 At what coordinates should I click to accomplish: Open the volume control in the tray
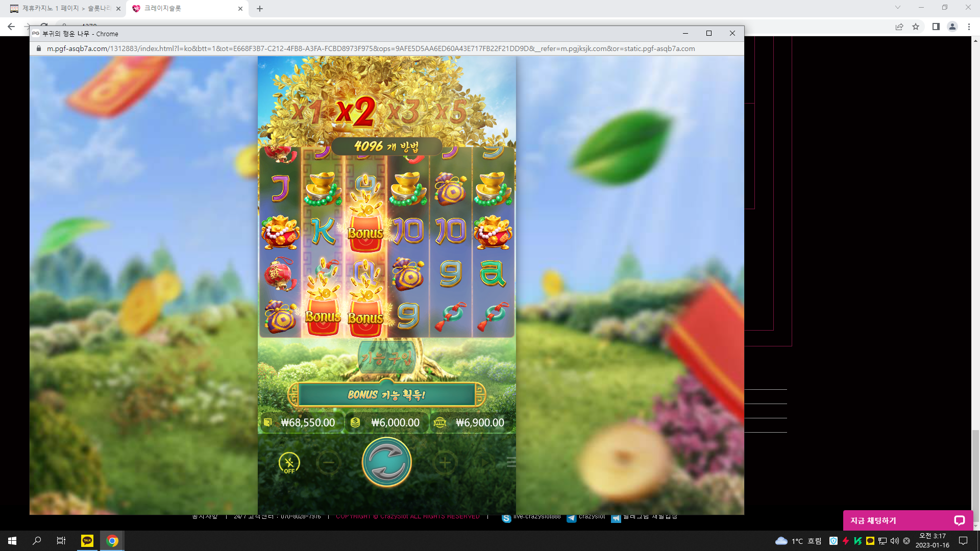(x=895, y=541)
